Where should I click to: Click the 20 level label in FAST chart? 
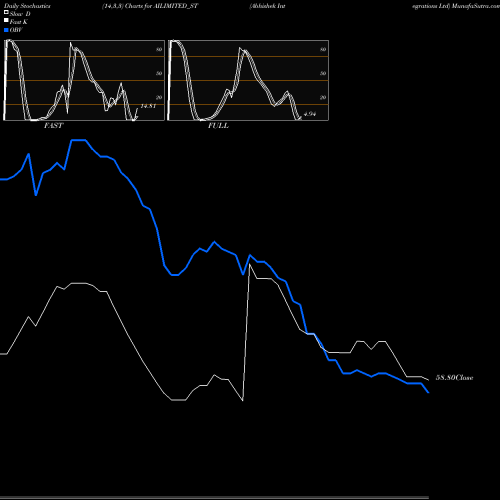click(159, 97)
